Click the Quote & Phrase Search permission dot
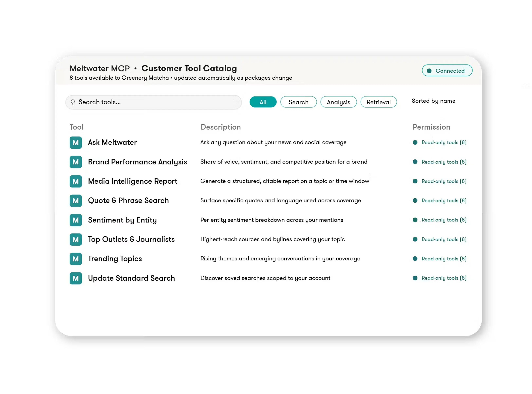 pyautogui.click(x=415, y=201)
